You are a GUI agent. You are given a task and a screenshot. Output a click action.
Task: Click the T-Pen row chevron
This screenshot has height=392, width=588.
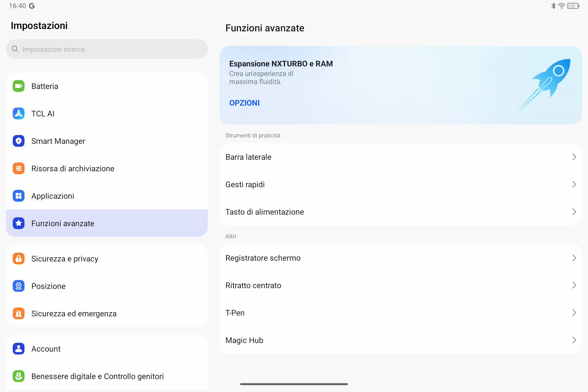click(x=574, y=313)
